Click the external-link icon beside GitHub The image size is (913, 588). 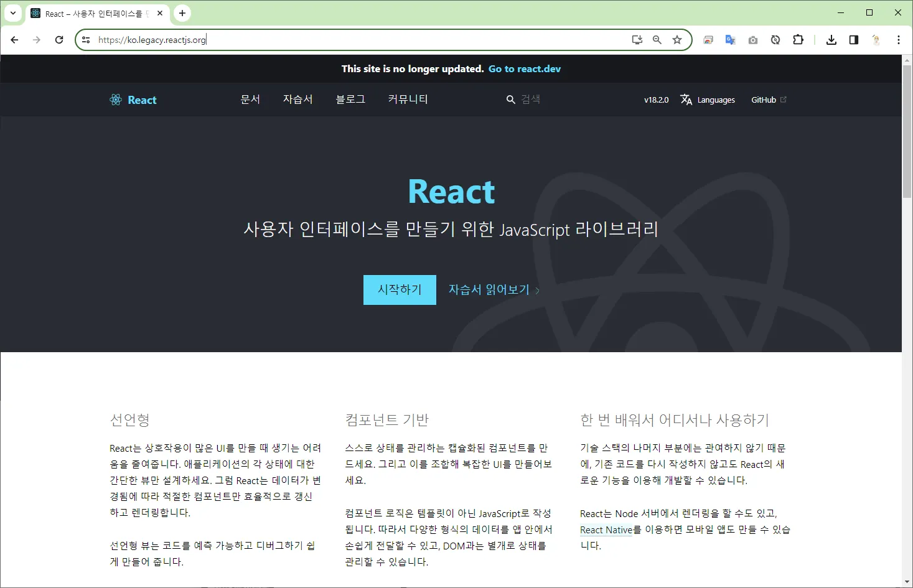click(x=784, y=100)
